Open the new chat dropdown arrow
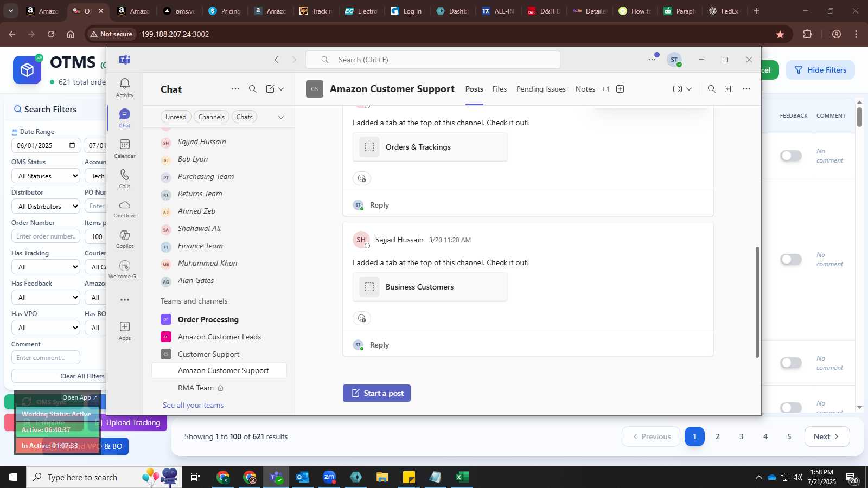 (281, 89)
